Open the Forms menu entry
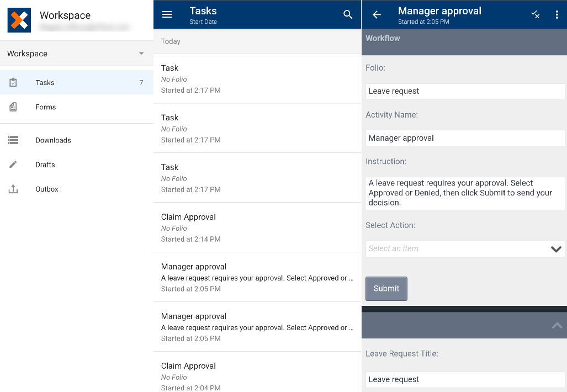Screen dimensions: 567x392 [x=45, y=108]
